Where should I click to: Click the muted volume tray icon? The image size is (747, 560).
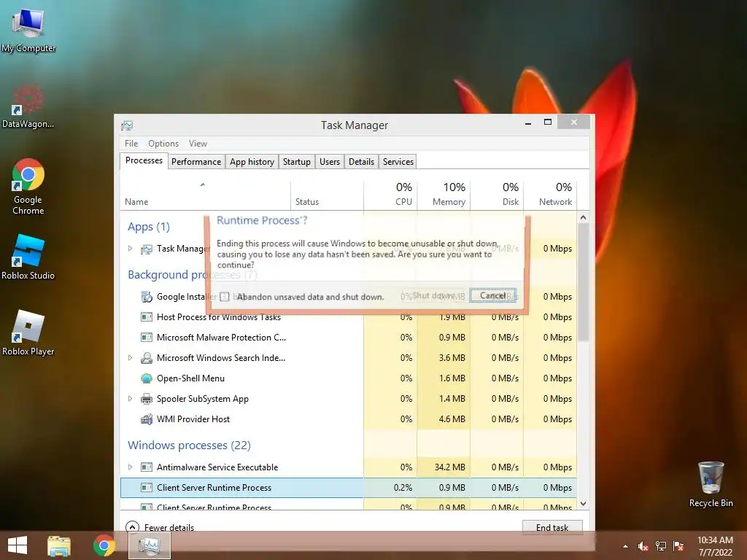(643, 547)
